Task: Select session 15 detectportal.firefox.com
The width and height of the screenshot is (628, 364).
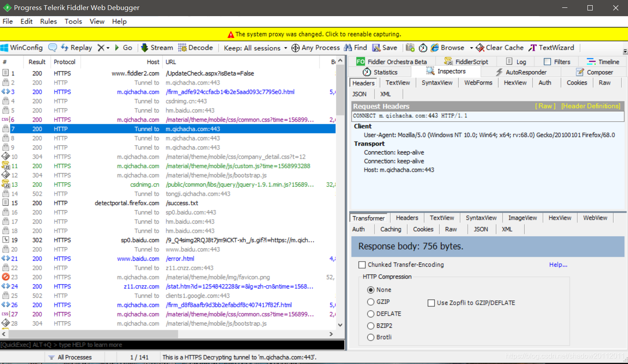Action: (168, 203)
